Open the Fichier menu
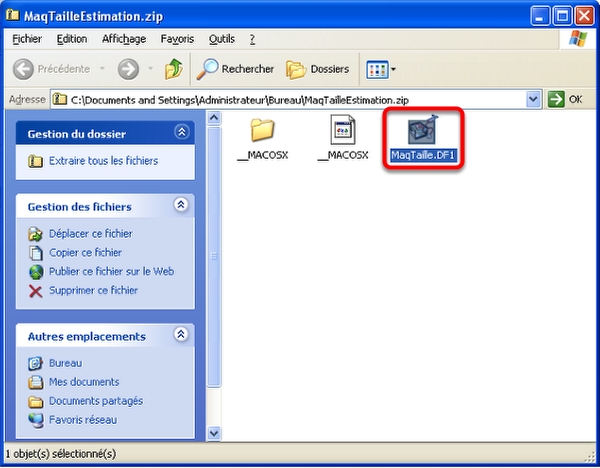Image resolution: width=600 pixels, height=468 pixels. pyautogui.click(x=27, y=39)
